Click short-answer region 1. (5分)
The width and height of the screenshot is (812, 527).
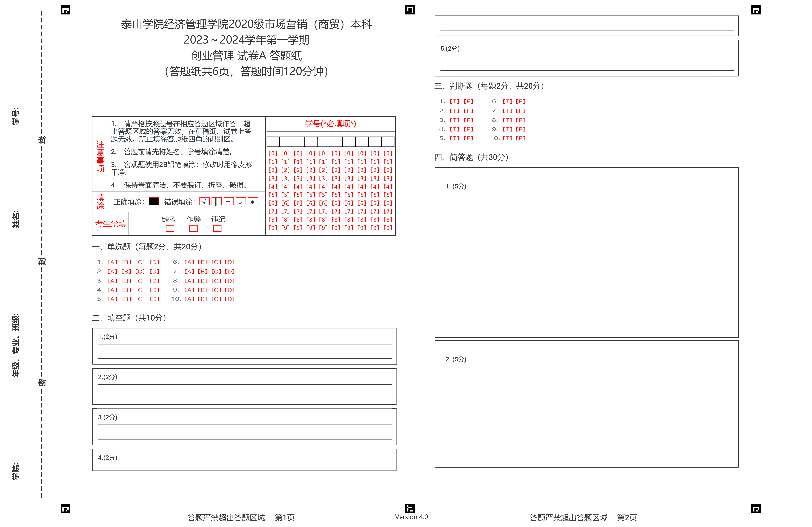pyautogui.click(x=587, y=252)
